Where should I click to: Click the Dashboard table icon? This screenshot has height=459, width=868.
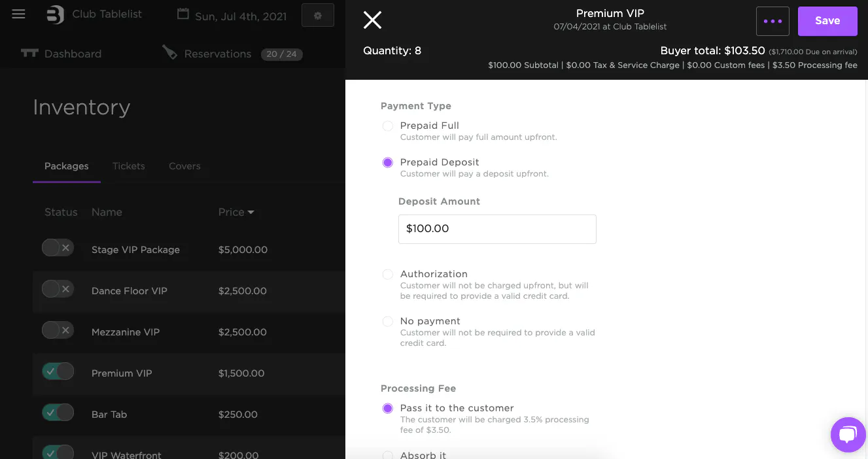[x=29, y=53]
